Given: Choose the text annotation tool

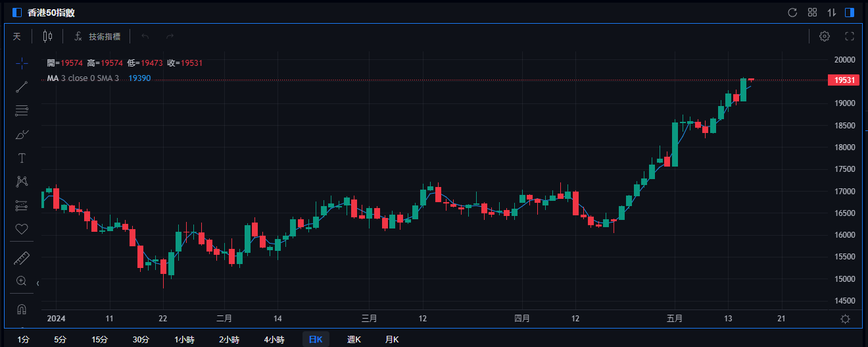Looking at the screenshot, I should tap(22, 158).
